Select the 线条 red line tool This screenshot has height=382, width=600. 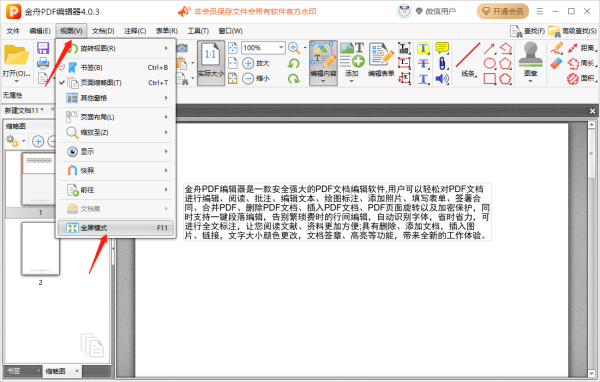[x=468, y=56]
